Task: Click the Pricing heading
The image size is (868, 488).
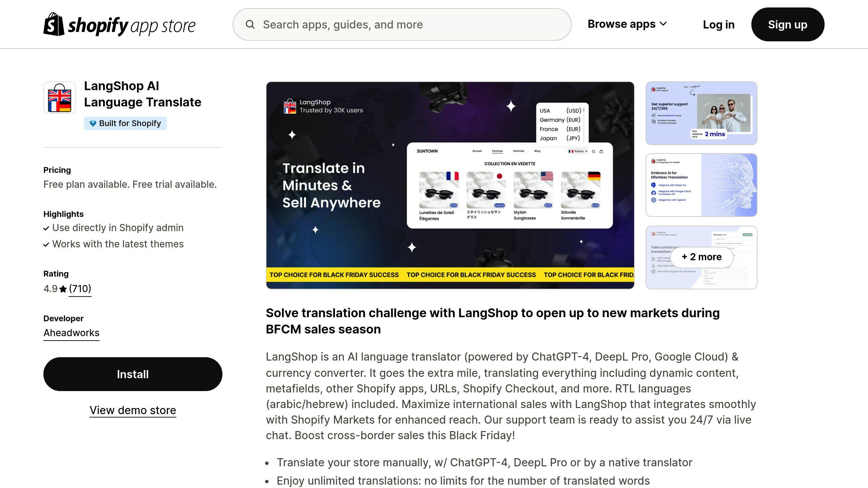Action: [57, 170]
